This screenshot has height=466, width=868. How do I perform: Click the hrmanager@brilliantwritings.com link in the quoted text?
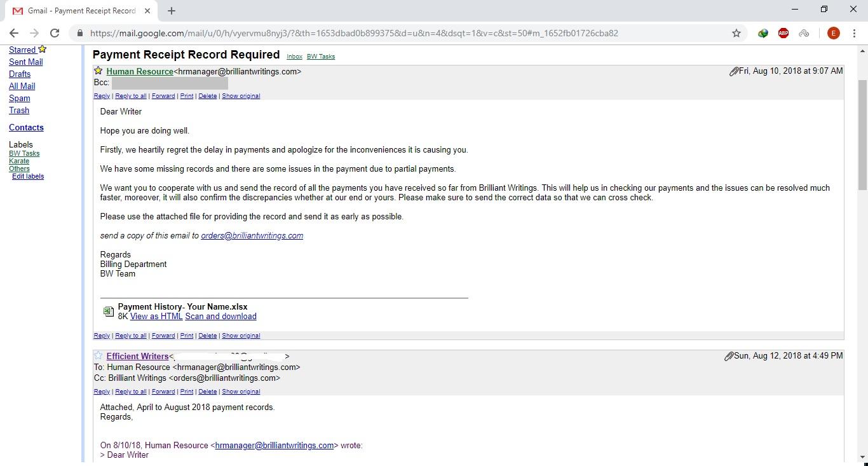click(275, 445)
